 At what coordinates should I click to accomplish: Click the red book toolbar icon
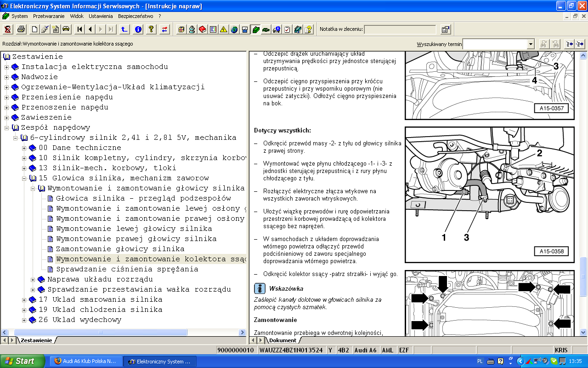point(202,29)
